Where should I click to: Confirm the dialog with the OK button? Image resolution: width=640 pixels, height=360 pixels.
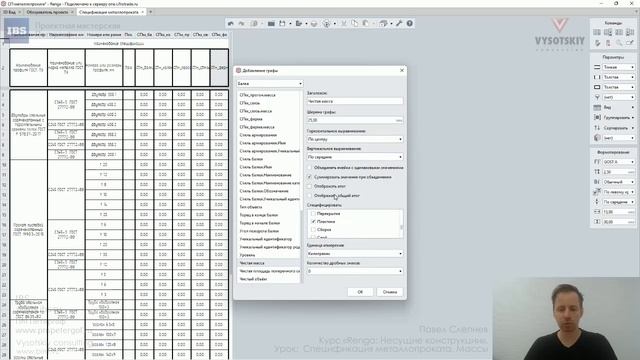pyautogui.click(x=360, y=292)
